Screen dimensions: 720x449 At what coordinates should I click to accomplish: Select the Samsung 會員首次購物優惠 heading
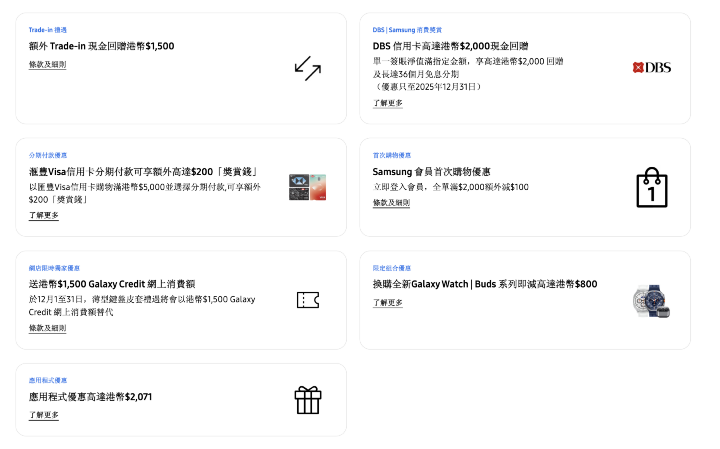pos(431,171)
